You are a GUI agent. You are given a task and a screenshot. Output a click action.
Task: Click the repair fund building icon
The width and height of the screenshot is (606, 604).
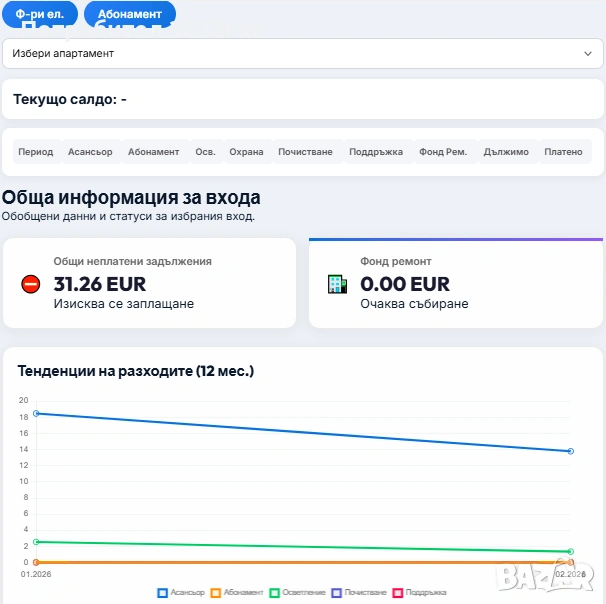pos(337,284)
